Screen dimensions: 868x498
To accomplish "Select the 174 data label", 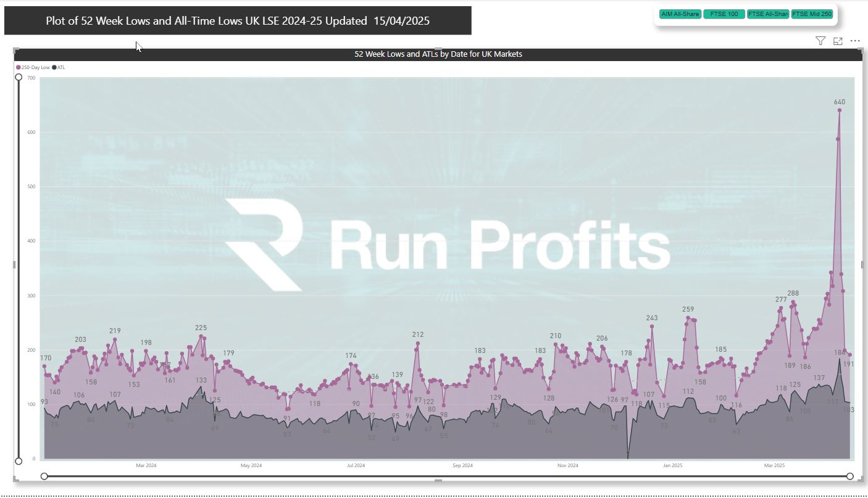I will pyautogui.click(x=351, y=356).
